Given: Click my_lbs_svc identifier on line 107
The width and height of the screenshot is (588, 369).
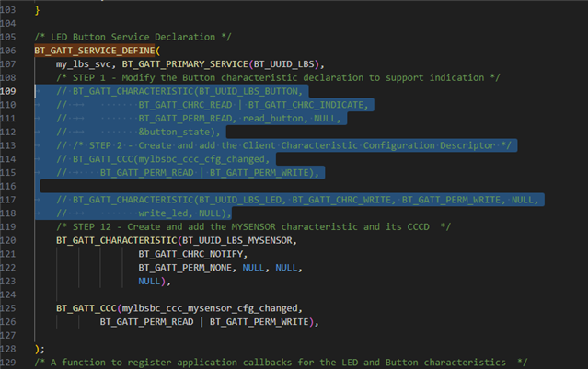Looking at the screenshot, I should click(84, 64).
